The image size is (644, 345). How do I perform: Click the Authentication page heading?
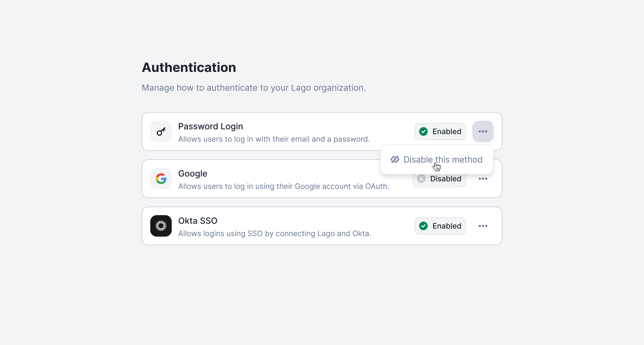click(189, 67)
